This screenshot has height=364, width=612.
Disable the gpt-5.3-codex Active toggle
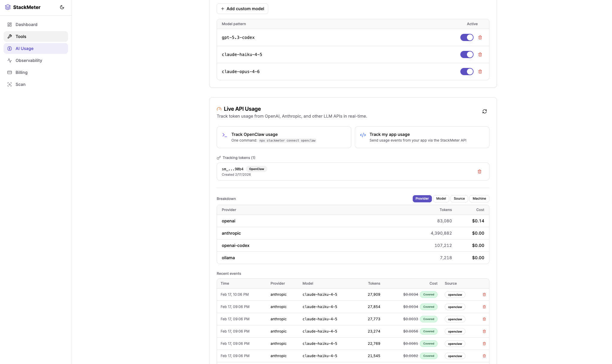pos(467,37)
